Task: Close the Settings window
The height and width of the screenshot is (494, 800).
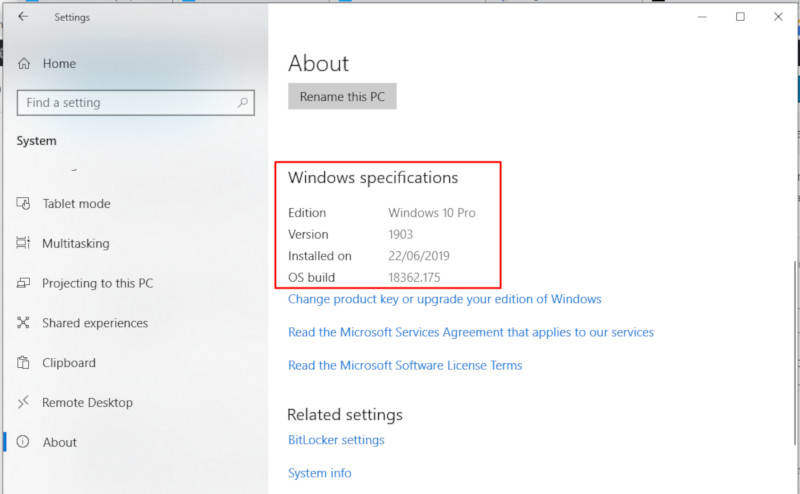Action: 778,17
